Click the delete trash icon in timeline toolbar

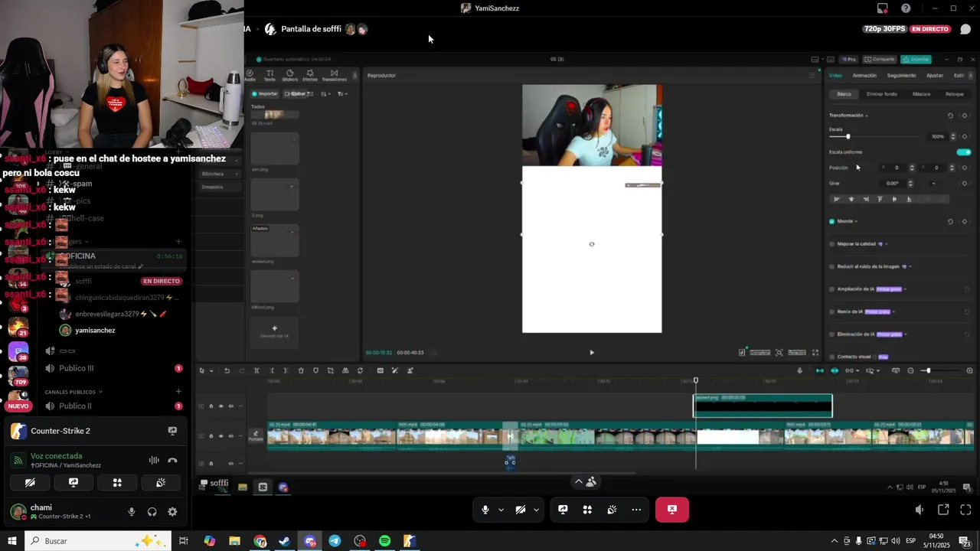coord(301,370)
